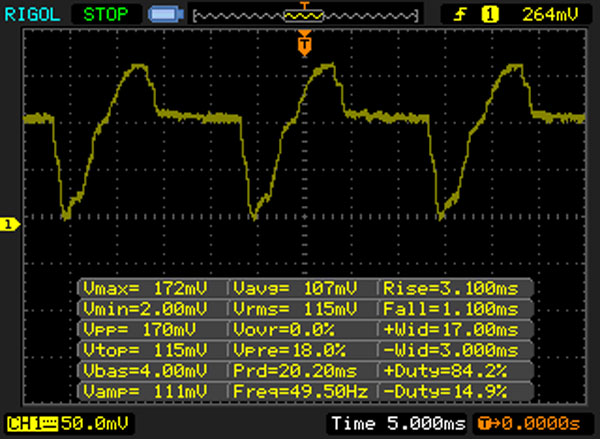Click the +Duty=84.2% measurement cell

[455, 367]
